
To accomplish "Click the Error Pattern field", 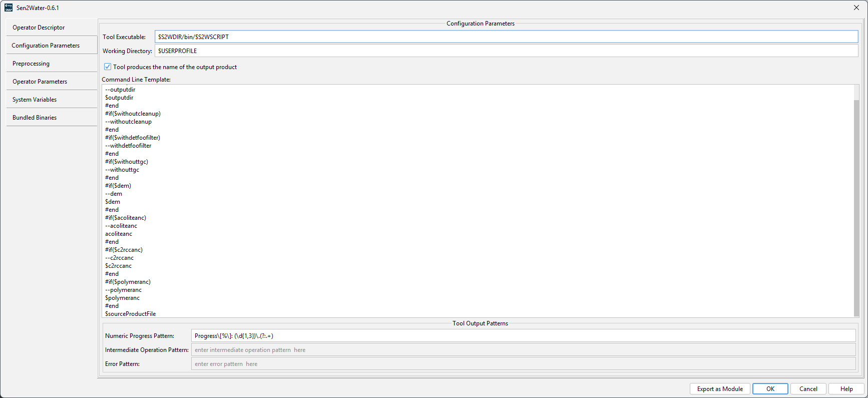I will click(523, 364).
